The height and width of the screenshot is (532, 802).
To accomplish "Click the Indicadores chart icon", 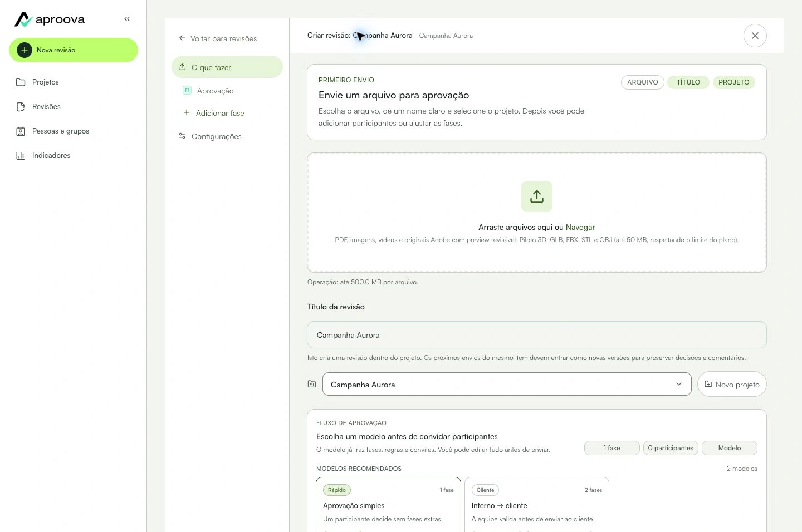I will 21,156.
